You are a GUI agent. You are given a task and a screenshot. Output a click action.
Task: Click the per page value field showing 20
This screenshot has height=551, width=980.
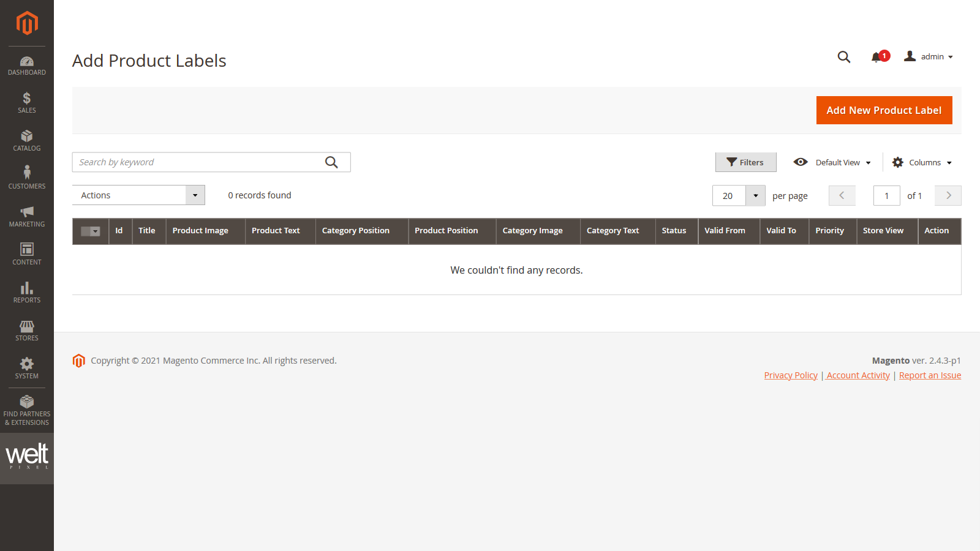(x=729, y=196)
